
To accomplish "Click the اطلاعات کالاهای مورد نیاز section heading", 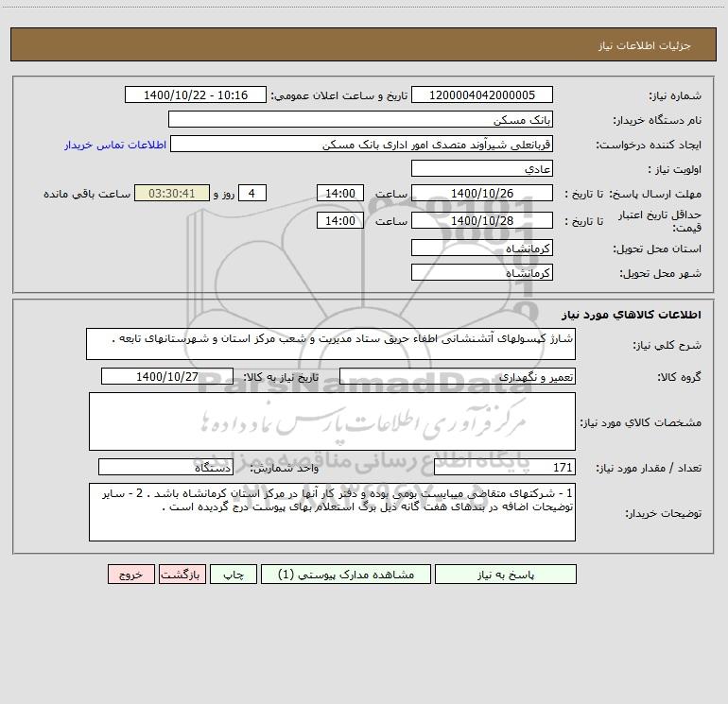I will 632,315.
